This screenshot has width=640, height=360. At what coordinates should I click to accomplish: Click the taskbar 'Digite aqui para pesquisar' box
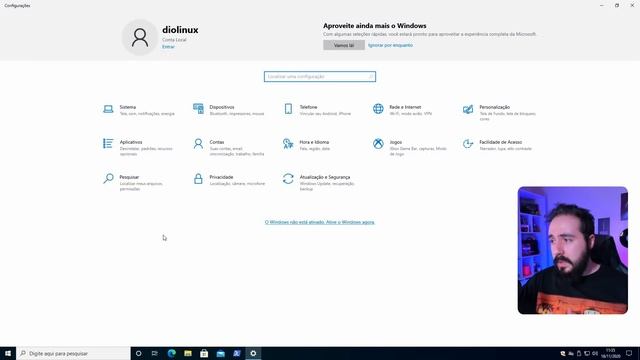point(73,353)
